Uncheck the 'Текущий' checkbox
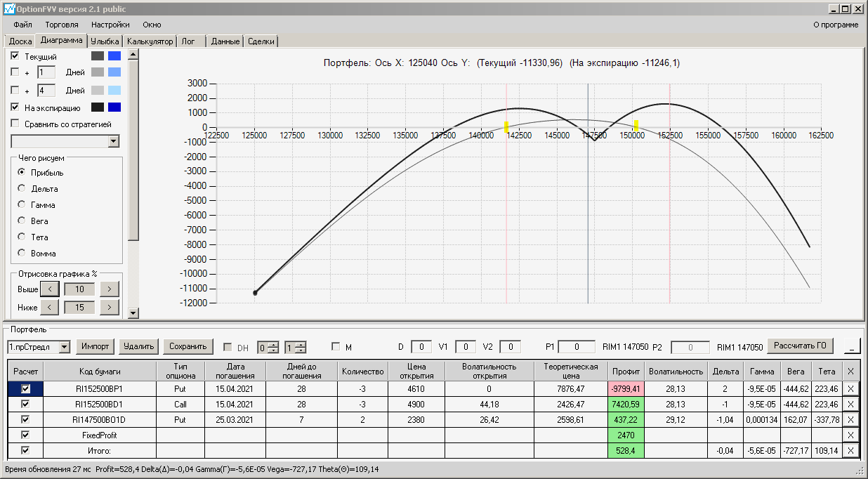Viewport: 868px width, 479px height. (x=15, y=55)
